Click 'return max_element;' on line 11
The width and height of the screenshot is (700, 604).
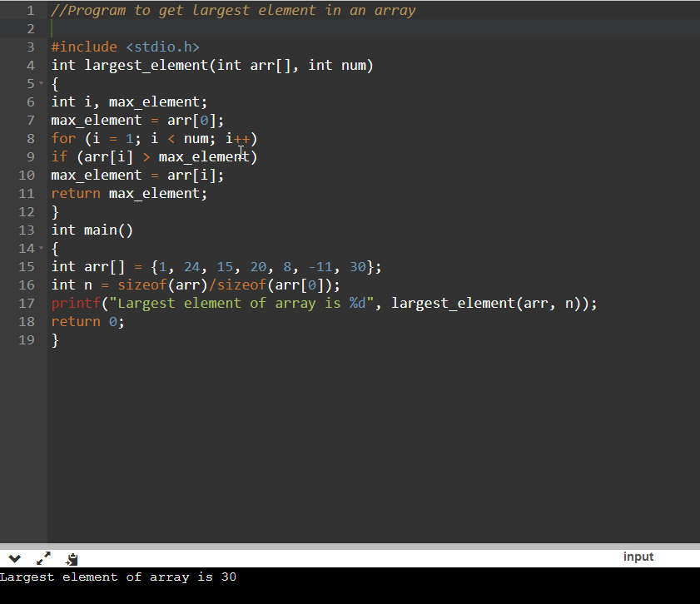(129, 193)
